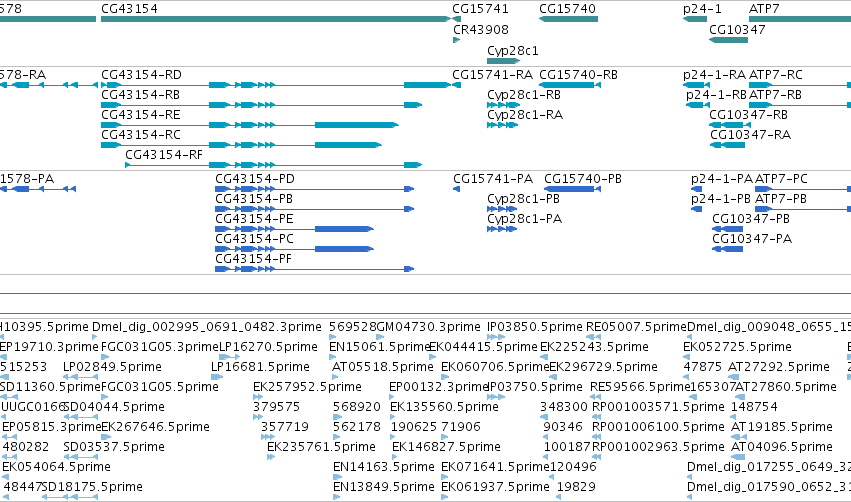Click the SD04044.5prime EST label
The image size is (851, 502).
tap(113, 407)
